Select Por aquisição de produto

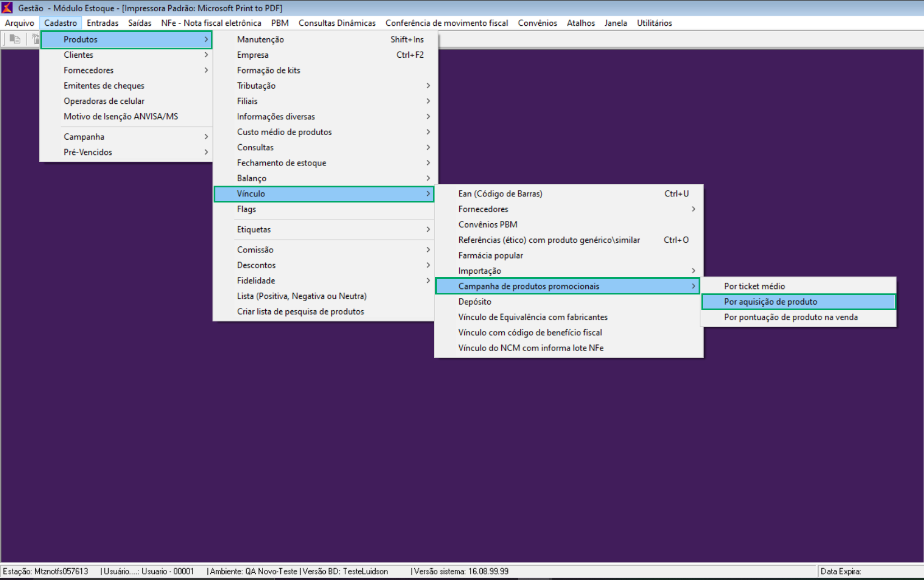click(798, 302)
